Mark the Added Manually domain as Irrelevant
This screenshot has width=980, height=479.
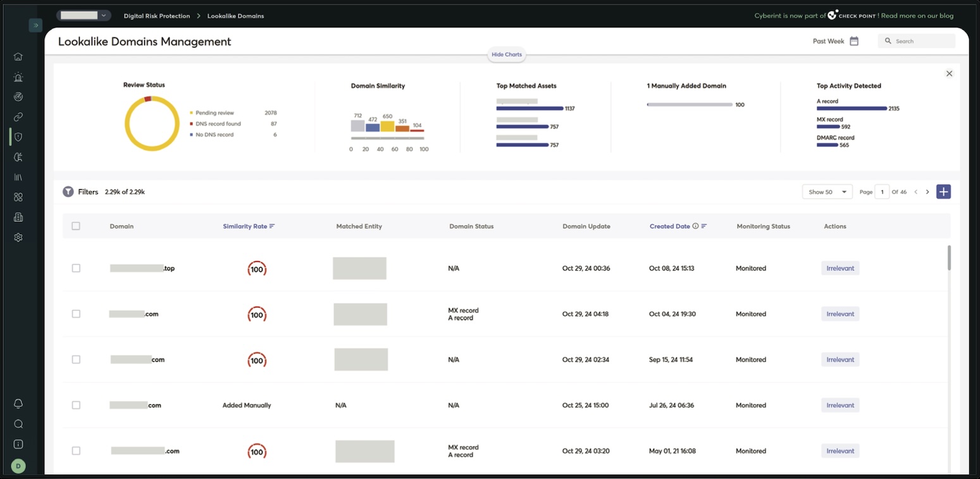click(x=840, y=405)
